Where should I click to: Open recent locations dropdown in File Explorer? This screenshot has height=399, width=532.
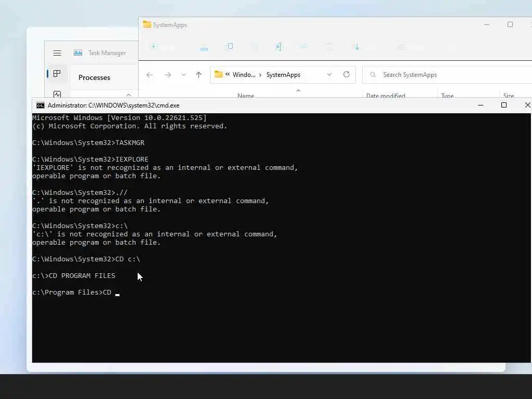pyautogui.click(x=183, y=75)
